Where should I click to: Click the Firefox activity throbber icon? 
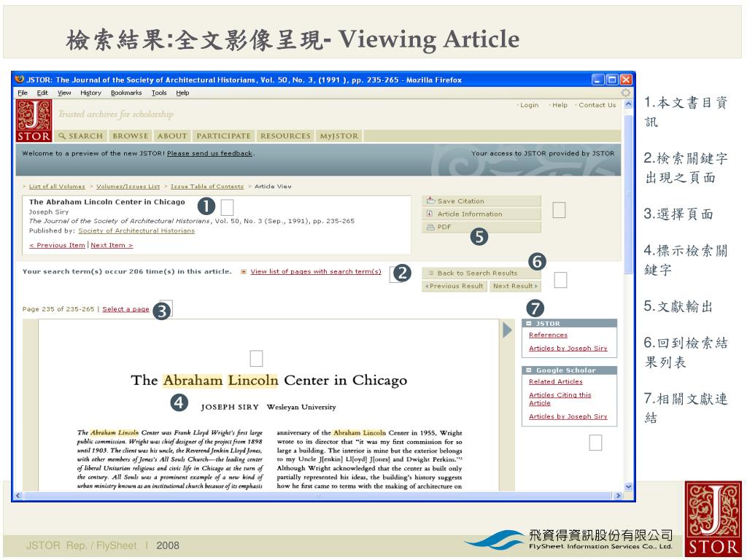pyautogui.click(x=625, y=93)
